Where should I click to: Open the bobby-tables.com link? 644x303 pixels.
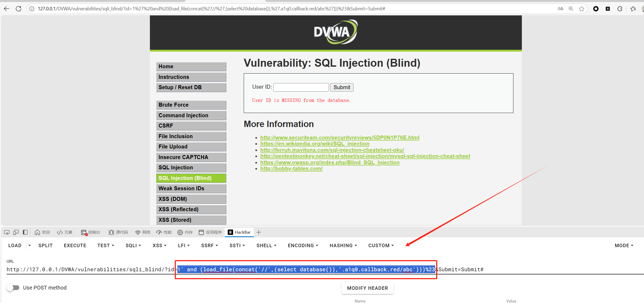coord(291,169)
